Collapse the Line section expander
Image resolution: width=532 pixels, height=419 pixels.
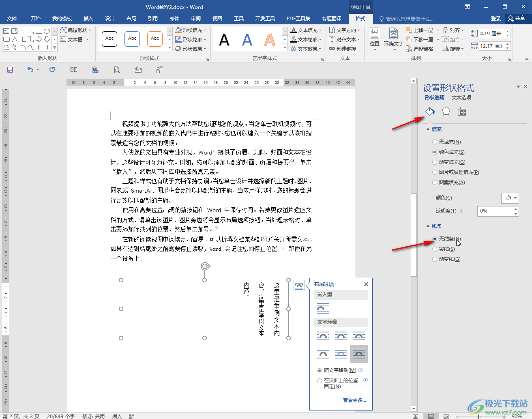tap(427, 226)
